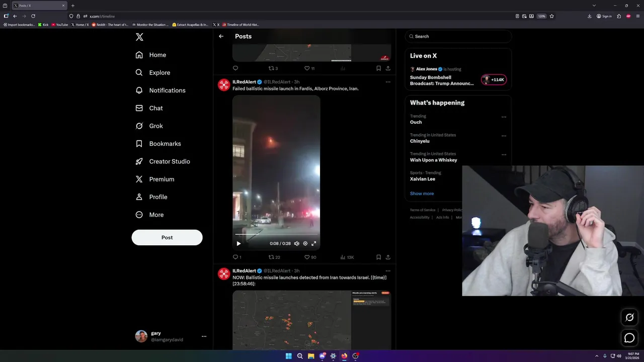This screenshot has width=644, height=362.
Task: Share the top post above Fardis post
Action: click(388, 68)
